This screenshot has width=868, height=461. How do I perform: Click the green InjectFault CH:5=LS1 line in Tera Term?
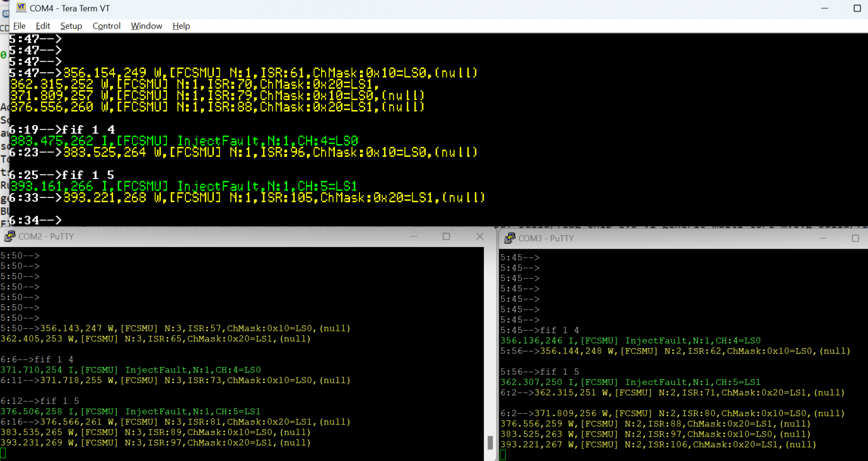184,186
